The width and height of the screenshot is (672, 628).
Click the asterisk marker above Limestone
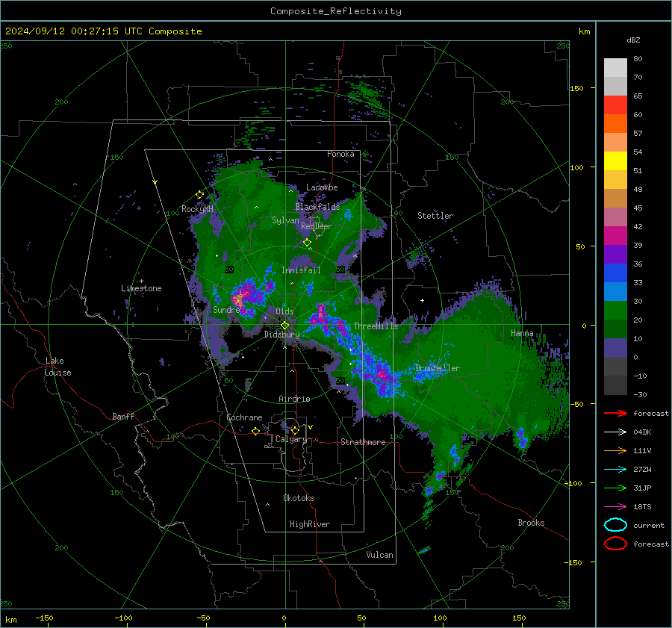click(x=141, y=282)
